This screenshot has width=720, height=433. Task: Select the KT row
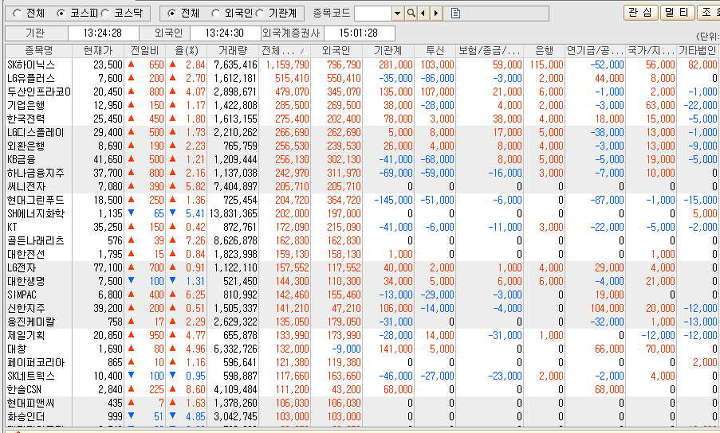coord(362,227)
